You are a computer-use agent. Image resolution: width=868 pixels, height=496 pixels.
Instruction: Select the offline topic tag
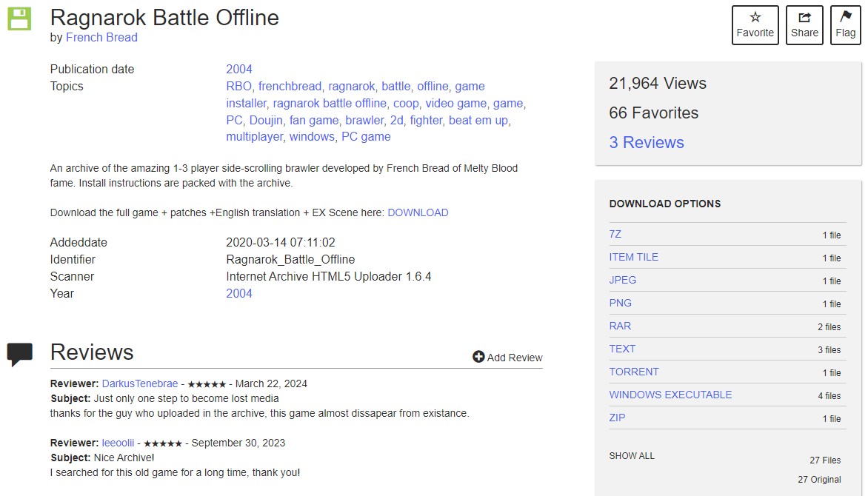coord(433,87)
